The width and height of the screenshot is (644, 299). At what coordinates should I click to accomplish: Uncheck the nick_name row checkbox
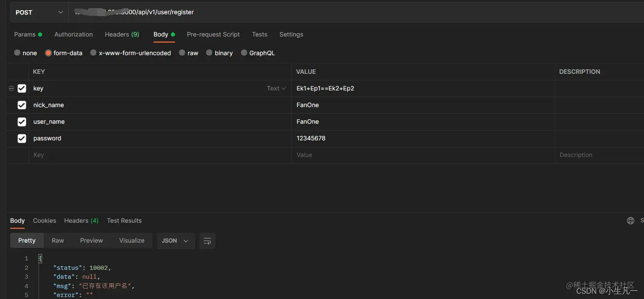point(22,105)
